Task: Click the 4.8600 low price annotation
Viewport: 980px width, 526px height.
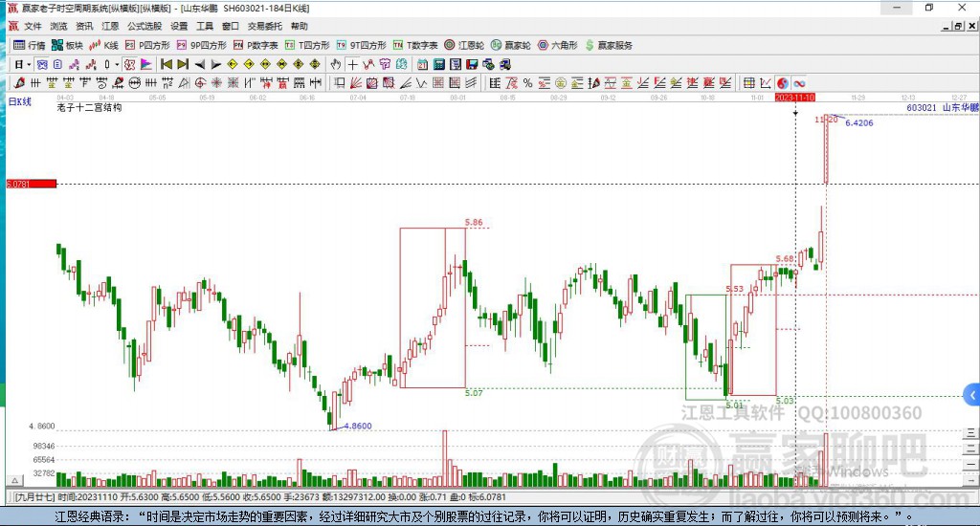Action: click(358, 426)
